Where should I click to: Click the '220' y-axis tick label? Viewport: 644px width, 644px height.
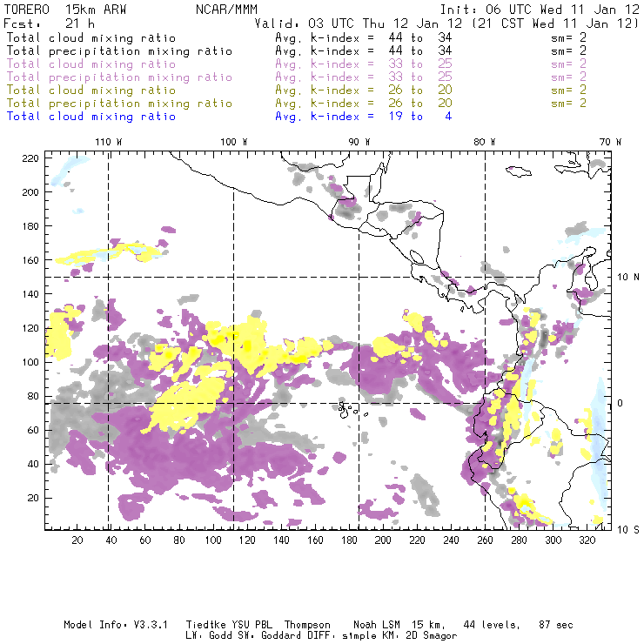pos(30,158)
